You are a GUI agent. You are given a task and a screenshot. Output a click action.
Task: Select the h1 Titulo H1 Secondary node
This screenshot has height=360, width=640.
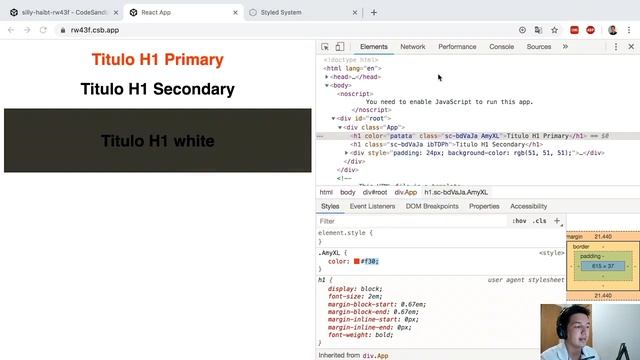click(446, 144)
